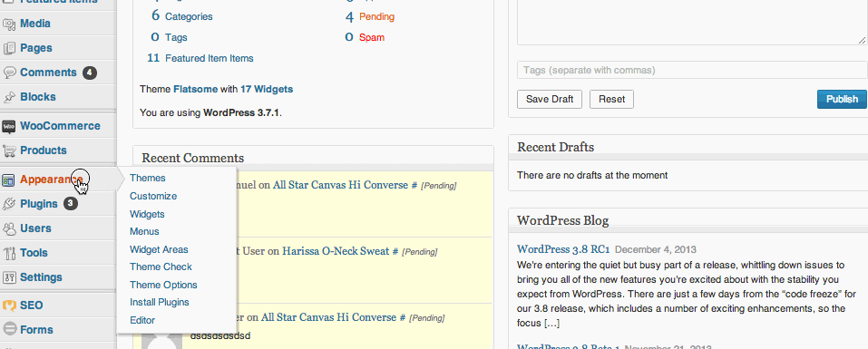Select Theme Check from the Appearance flyout
The image size is (868, 349).
(x=161, y=267)
